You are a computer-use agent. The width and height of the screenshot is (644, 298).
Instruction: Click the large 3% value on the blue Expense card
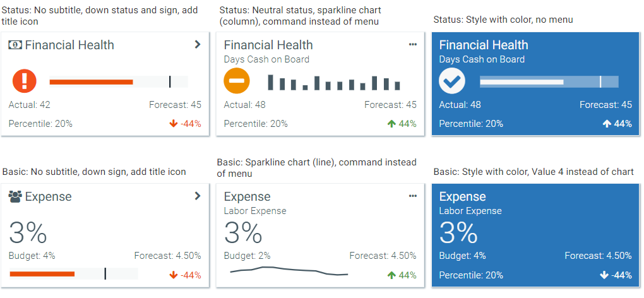click(459, 233)
